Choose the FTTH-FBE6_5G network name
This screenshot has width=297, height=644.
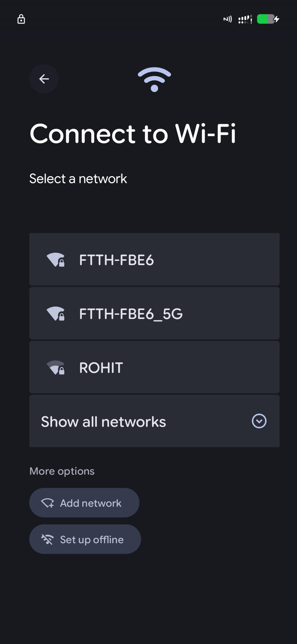point(131,314)
